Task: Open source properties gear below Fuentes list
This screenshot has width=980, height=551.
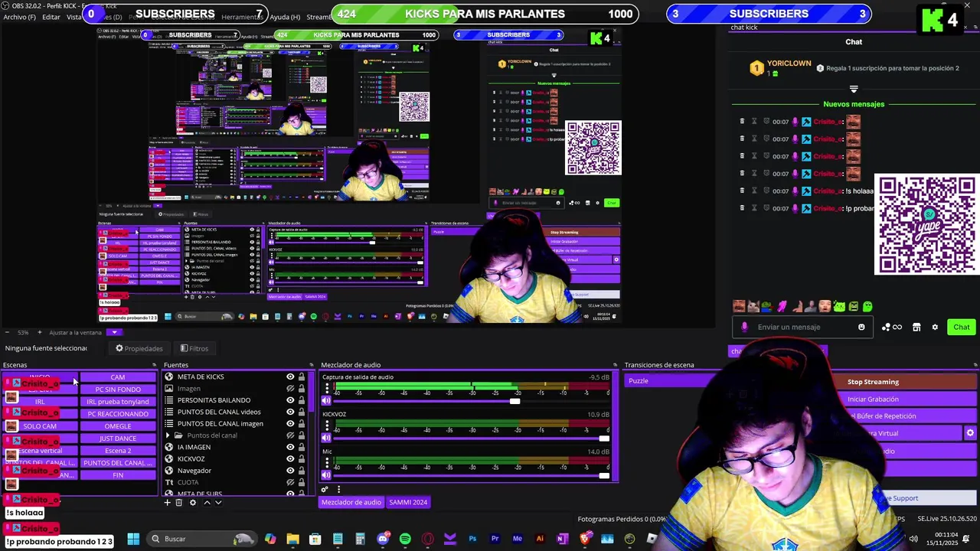Action: point(193,503)
